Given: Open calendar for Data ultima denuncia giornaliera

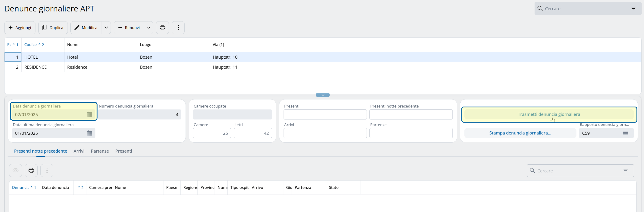Looking at the screenshot, I should [x=90, y=133].
